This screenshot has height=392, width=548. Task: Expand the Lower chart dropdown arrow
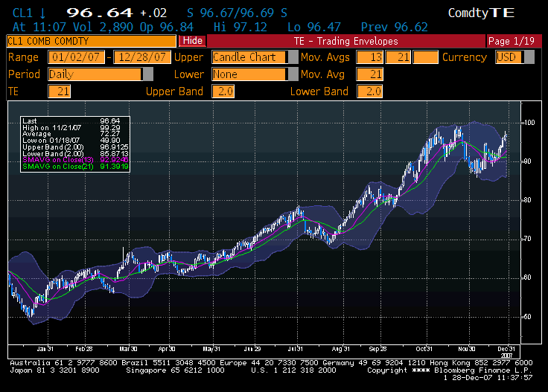click(x=293, y=74)
